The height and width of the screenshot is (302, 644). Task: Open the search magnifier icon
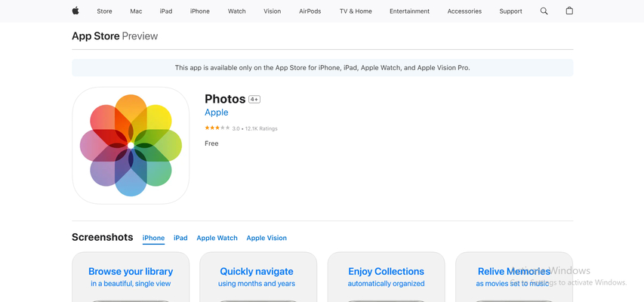[544, 11]
